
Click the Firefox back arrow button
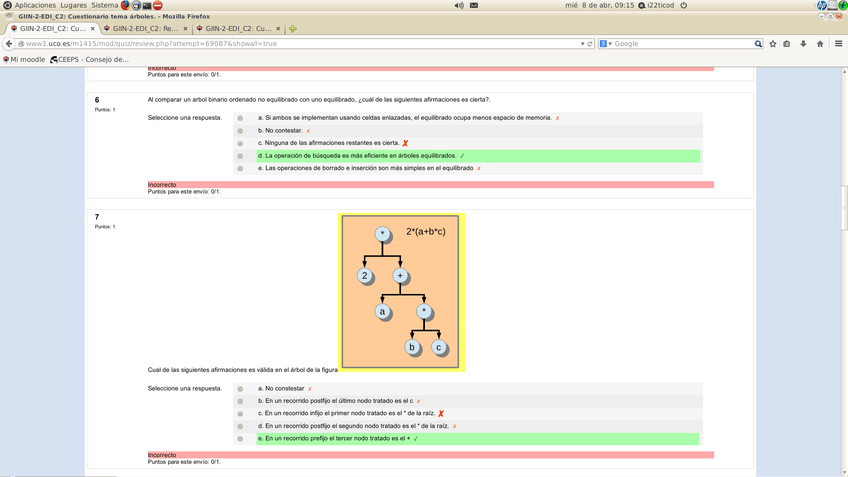pos(9,44)
